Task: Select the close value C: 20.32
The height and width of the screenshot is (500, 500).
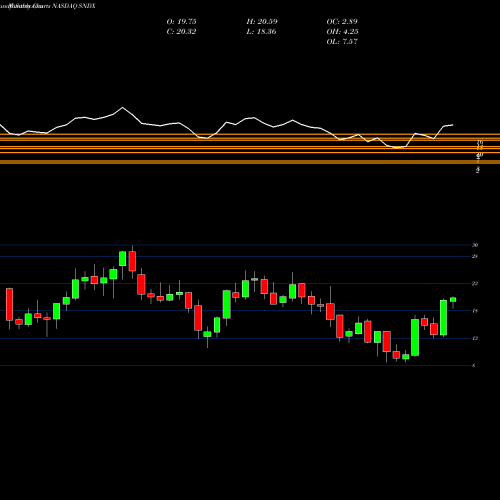Action: [x=181, y=32]
